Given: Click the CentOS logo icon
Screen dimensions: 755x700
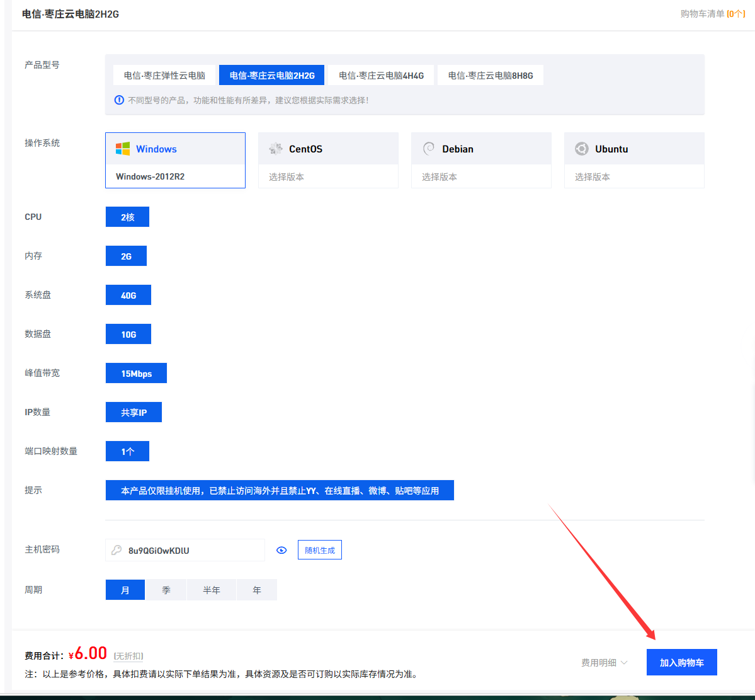Looking at the screenshot, I should (276, 149).
